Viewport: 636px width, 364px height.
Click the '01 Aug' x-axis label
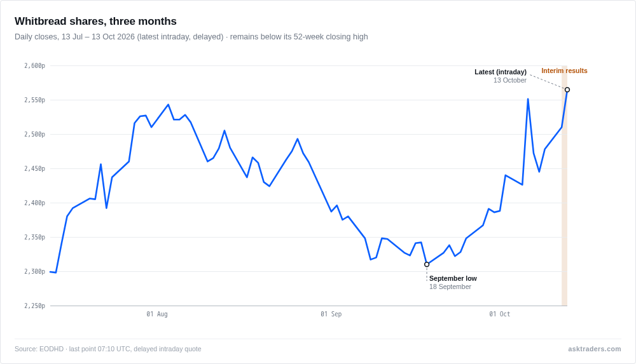(157, 314)
